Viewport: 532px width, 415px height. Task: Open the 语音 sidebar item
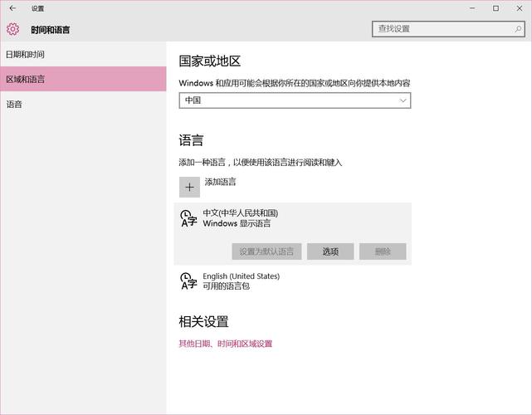(83, 105)
